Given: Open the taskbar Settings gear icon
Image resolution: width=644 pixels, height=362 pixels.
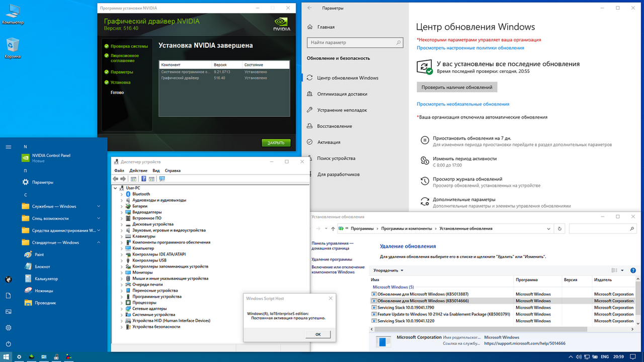Looking at the screenshot, I should [19, 356].
